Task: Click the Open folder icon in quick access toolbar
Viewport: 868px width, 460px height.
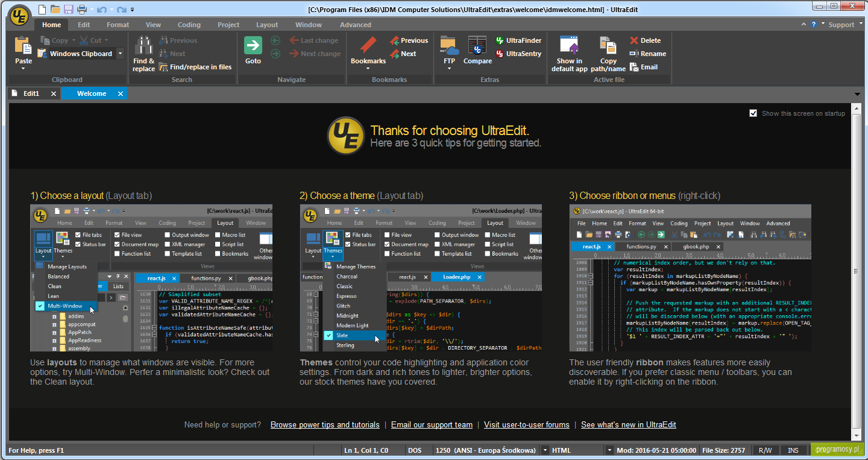Action: pos(55,10)
